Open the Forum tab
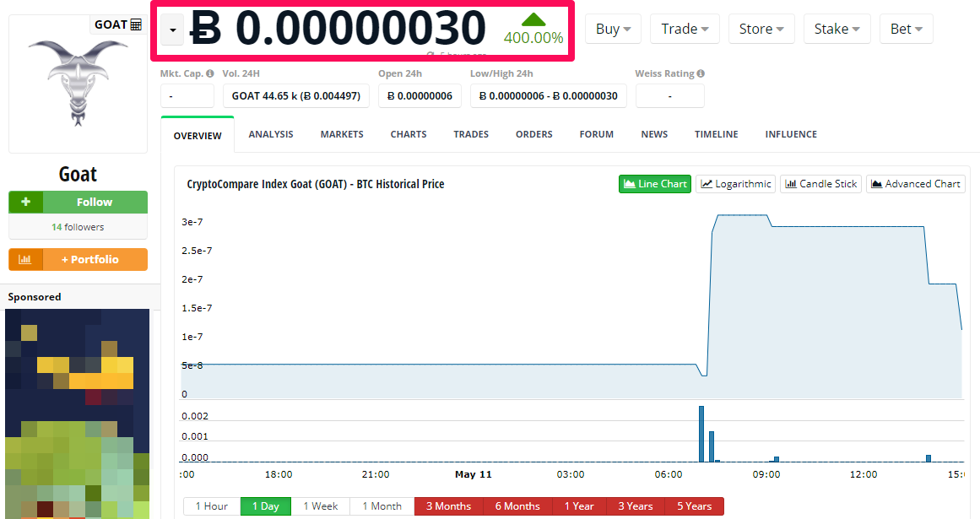Screen dimensions: 980x519 click(x=596, y=134)
